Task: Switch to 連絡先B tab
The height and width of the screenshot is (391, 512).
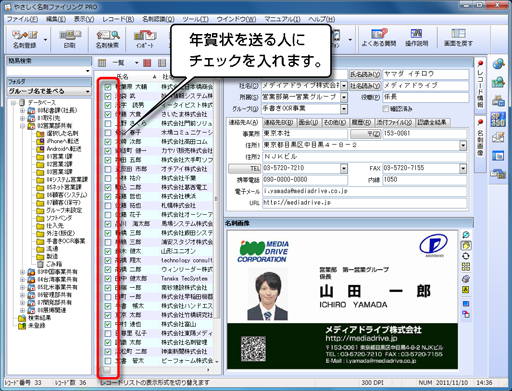Action: pyautogui.click(x=278, y=123)
